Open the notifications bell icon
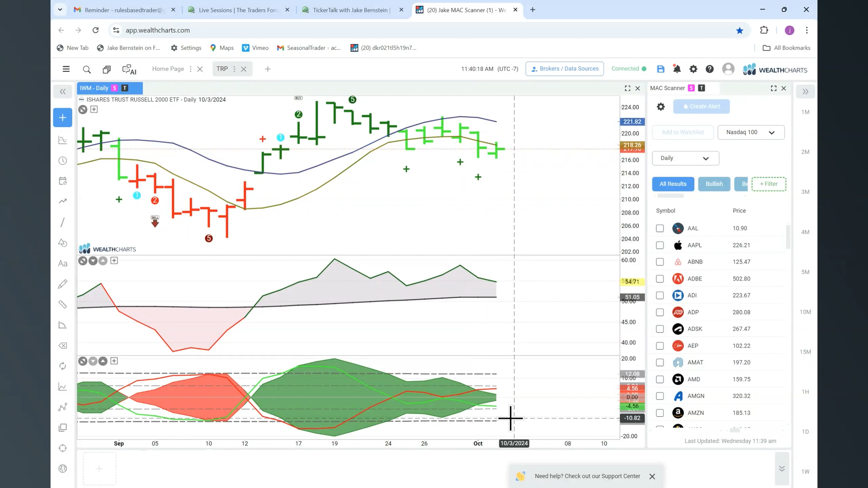Image resolution: width=868 pixels, height=488 pixels. coord(677,69)
